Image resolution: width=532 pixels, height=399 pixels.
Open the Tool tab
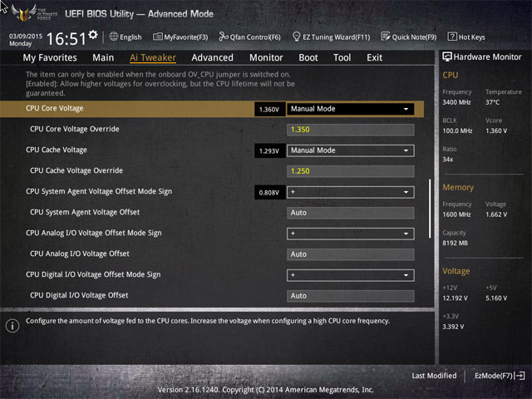click(x=342, y=57)
